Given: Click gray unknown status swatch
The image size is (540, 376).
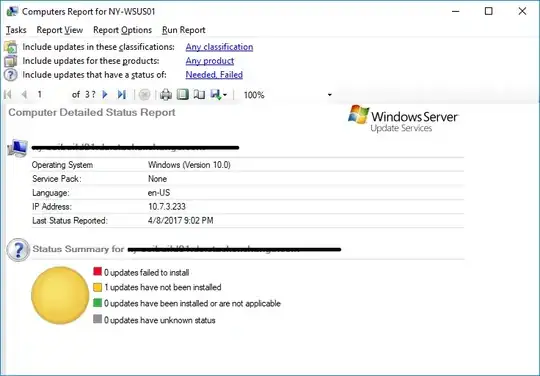Looking at the screenshot, I should 97,319.
